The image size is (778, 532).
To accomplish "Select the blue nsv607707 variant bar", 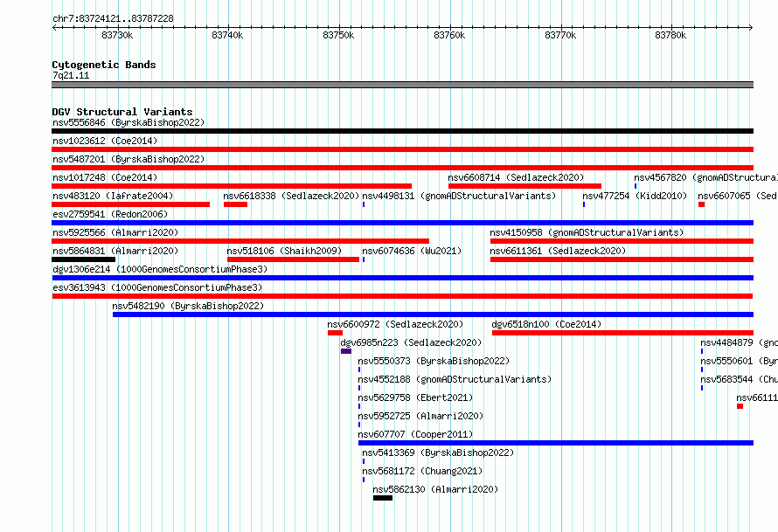I will 556,443.
